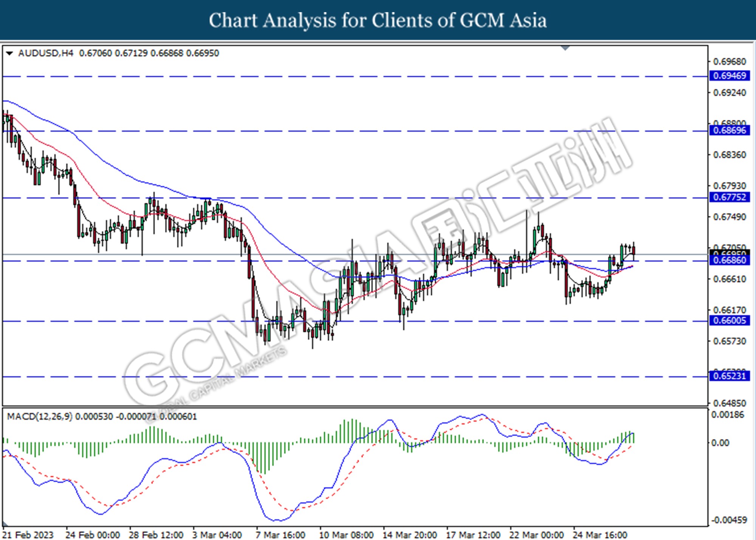Click the 0.68360 price scale value

(x=730, y=155)
